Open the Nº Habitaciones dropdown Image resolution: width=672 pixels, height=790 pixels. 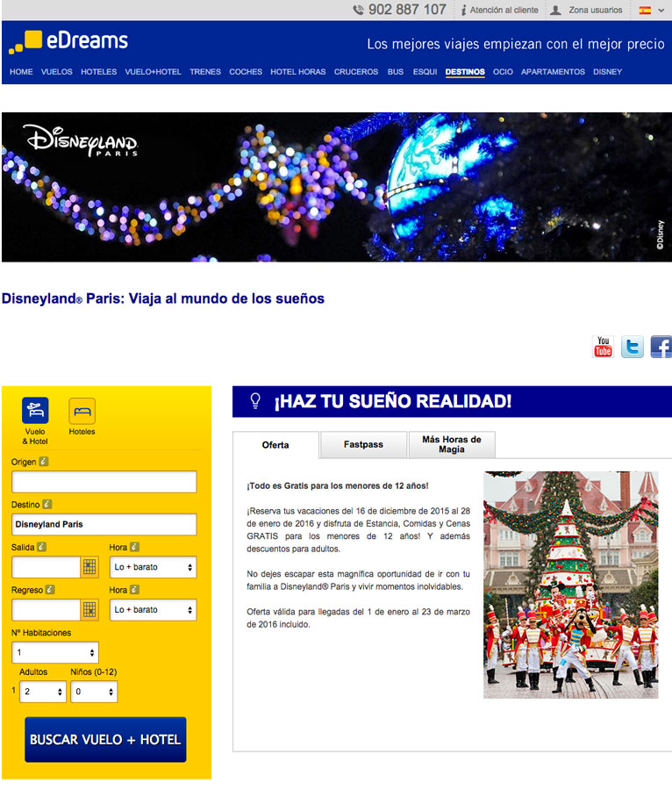(55, 652)
